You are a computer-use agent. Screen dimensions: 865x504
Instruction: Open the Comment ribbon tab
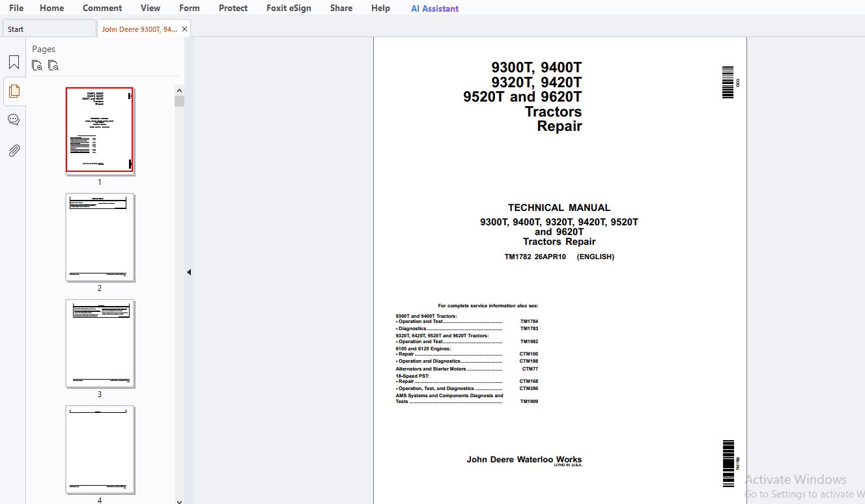click(x=102, y=8)
